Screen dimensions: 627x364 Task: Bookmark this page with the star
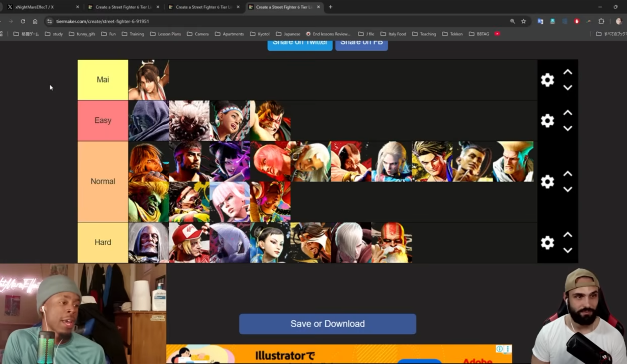(523, 21)
